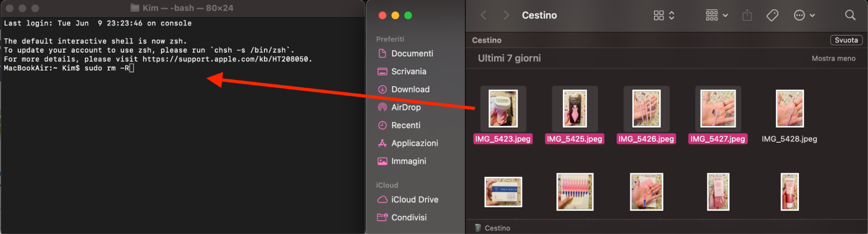
Task: Click Mostra meno to collapse section
Action: point(833,58)
